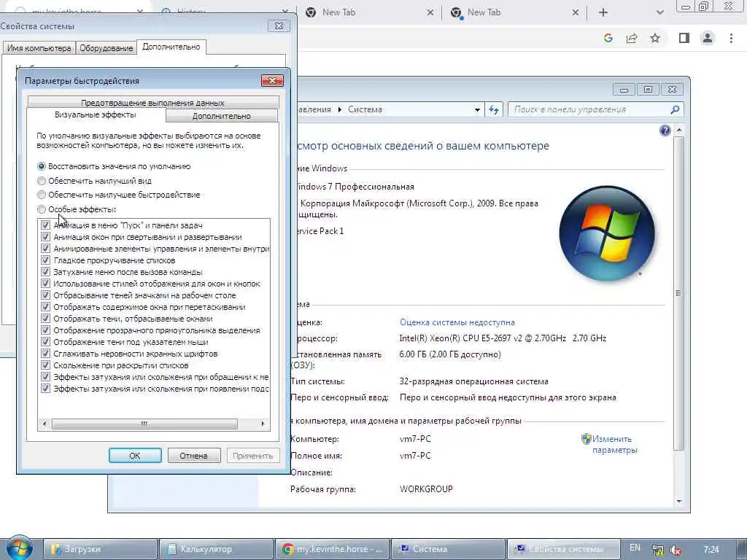Click refresh icon in System address bar
Screen dimensions: 747x560
coord(494,109)
